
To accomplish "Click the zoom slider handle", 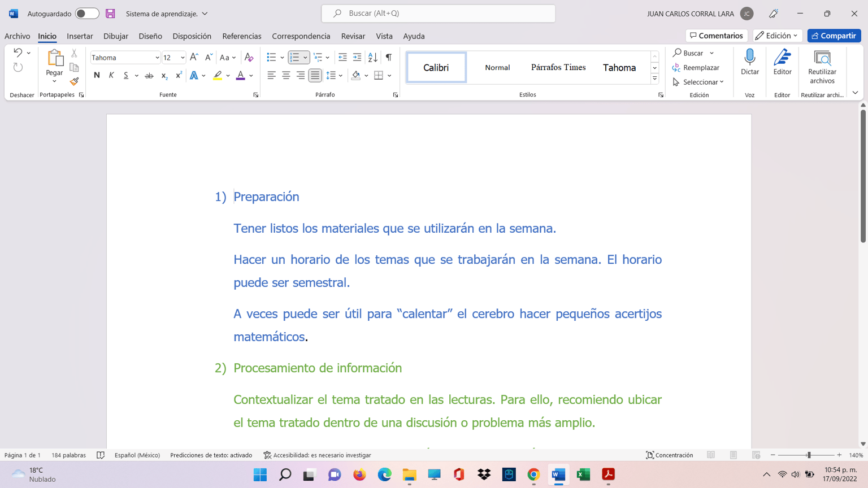I will pos(809,455).
